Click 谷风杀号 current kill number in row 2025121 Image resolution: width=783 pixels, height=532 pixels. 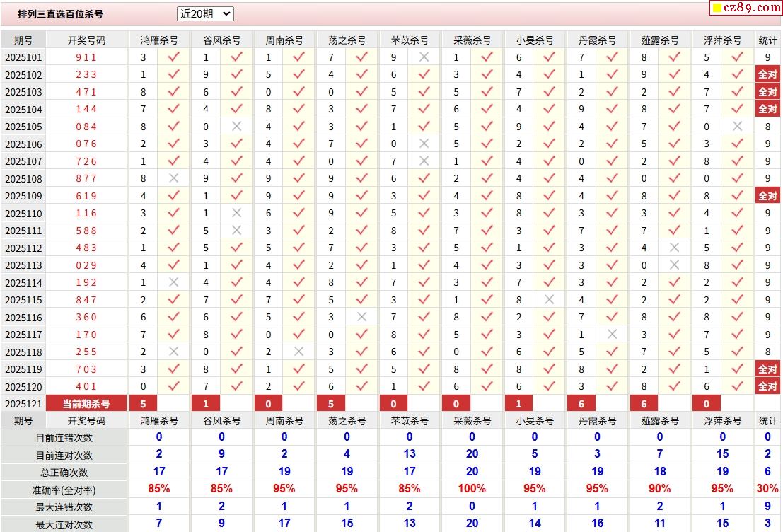coord(206,404)
